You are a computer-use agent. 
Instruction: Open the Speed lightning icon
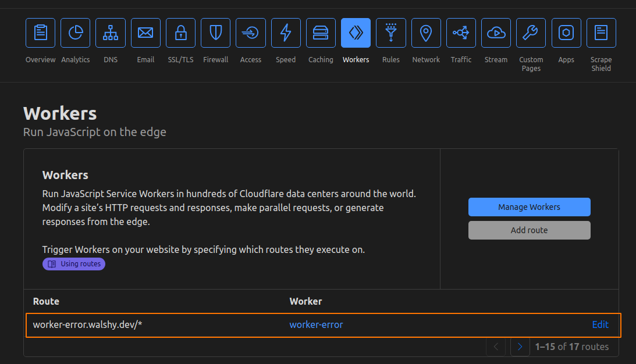pos(286,33)
